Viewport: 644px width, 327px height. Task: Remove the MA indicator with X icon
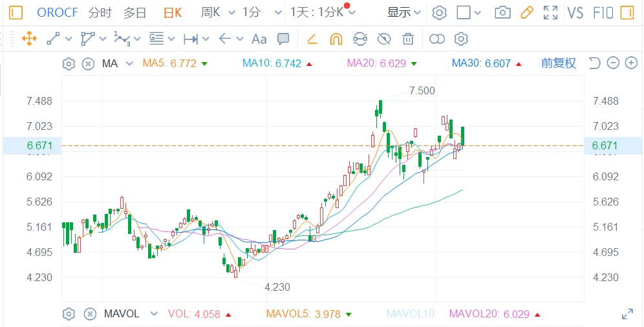coord(88,63)
